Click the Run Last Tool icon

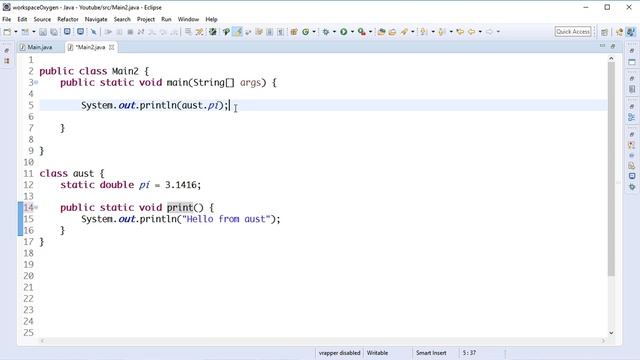(x=362, y=32)
